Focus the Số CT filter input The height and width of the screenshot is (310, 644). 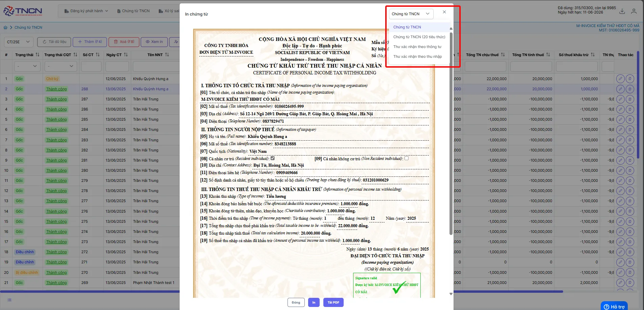[x=91, y=66]
